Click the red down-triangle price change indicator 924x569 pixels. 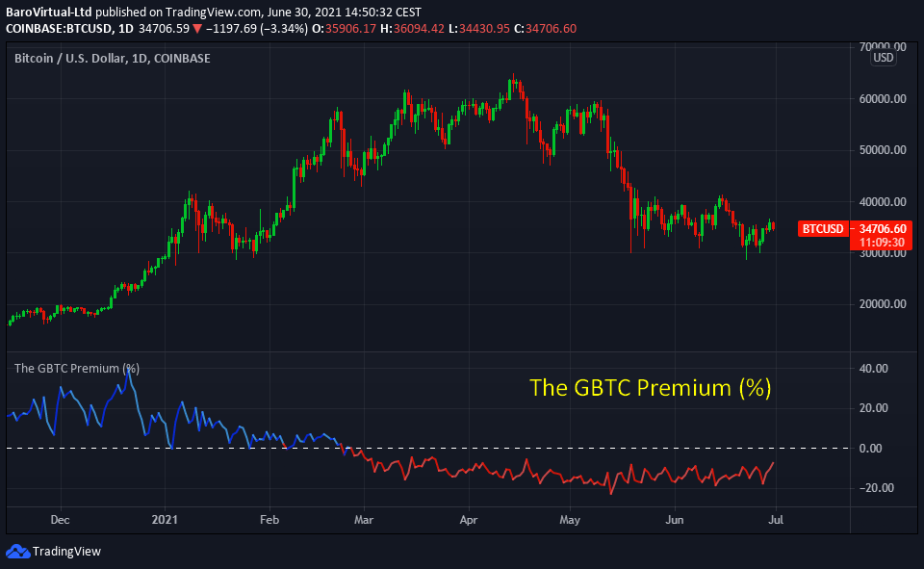click(x=197, y=28)
